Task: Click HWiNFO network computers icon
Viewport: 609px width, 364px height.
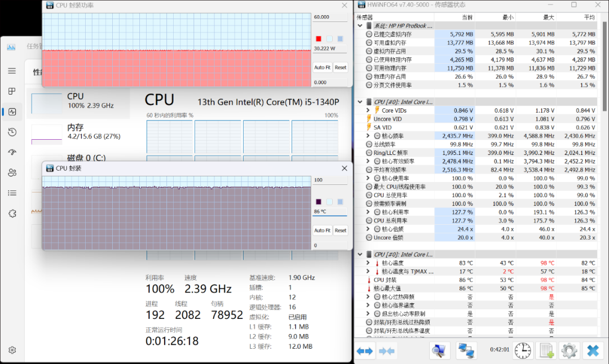Action: (466, 350)
